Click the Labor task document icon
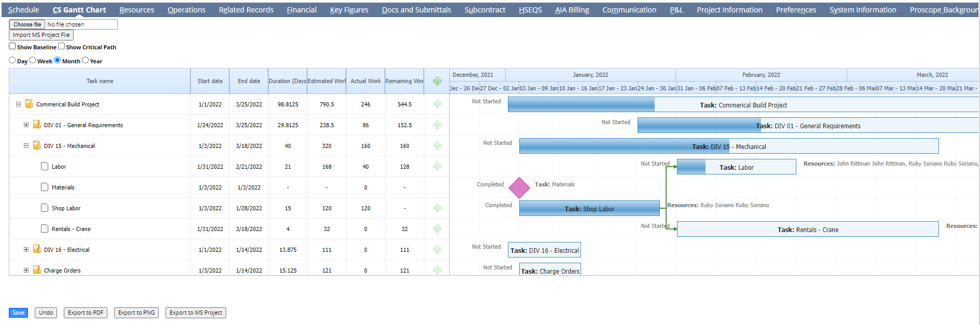Screen dimensions: 980x325 tap(45, 166)
